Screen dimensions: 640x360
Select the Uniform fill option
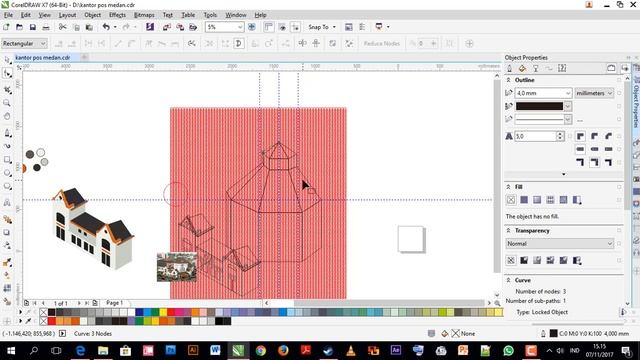coord(524,200)
